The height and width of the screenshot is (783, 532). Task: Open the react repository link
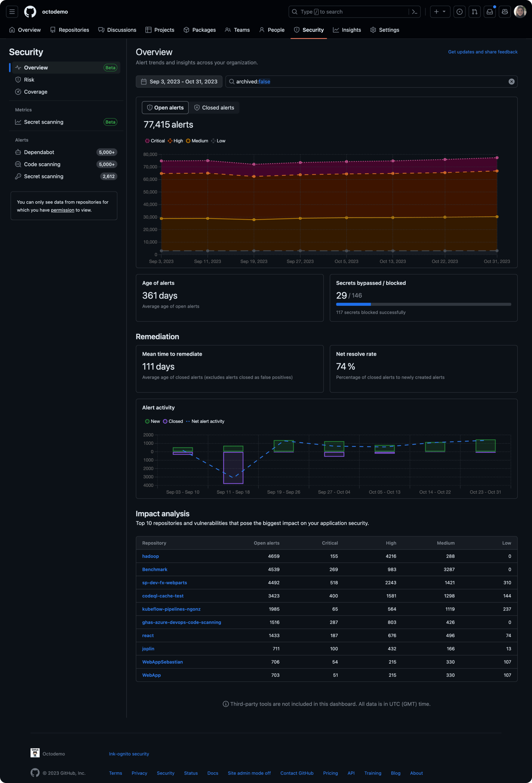pos(148,636)
